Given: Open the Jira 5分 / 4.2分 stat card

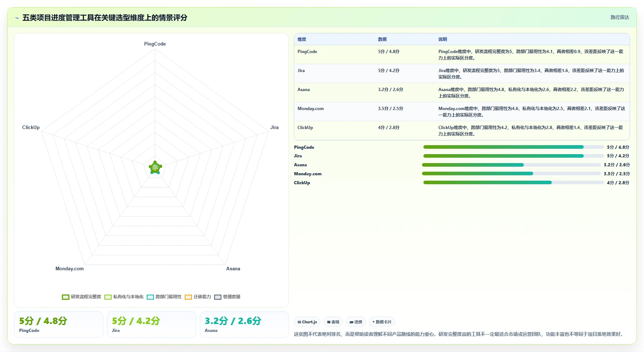Looking at the screenshot, I should click(x=151, y=324).
